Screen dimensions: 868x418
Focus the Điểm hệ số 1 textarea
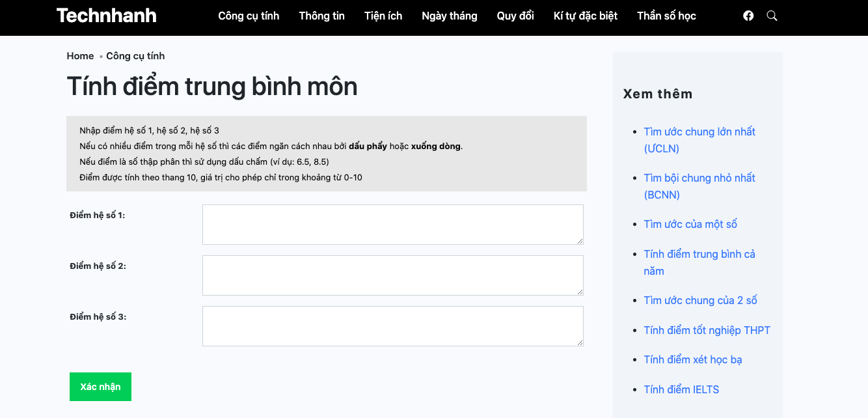393,225
